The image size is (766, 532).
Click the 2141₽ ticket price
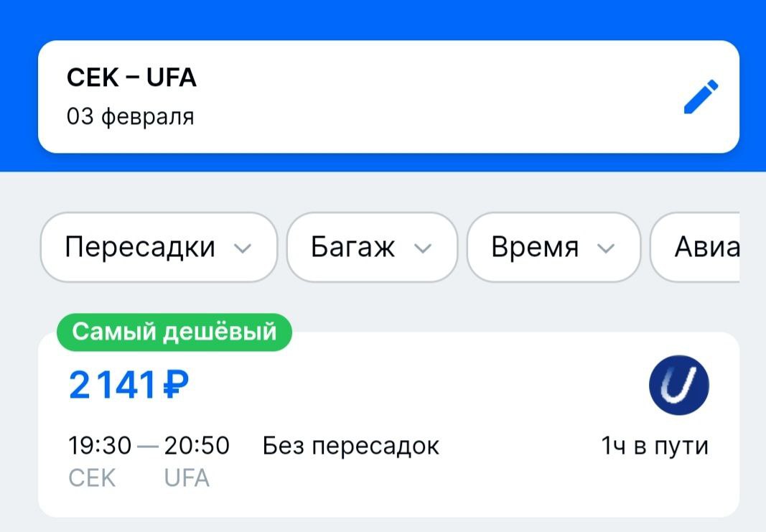129,386
